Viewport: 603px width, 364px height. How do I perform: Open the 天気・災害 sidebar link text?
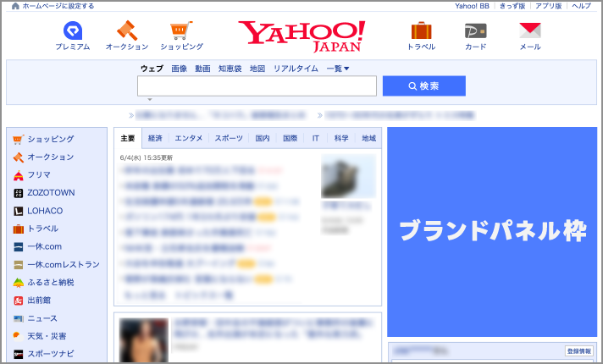47,336
